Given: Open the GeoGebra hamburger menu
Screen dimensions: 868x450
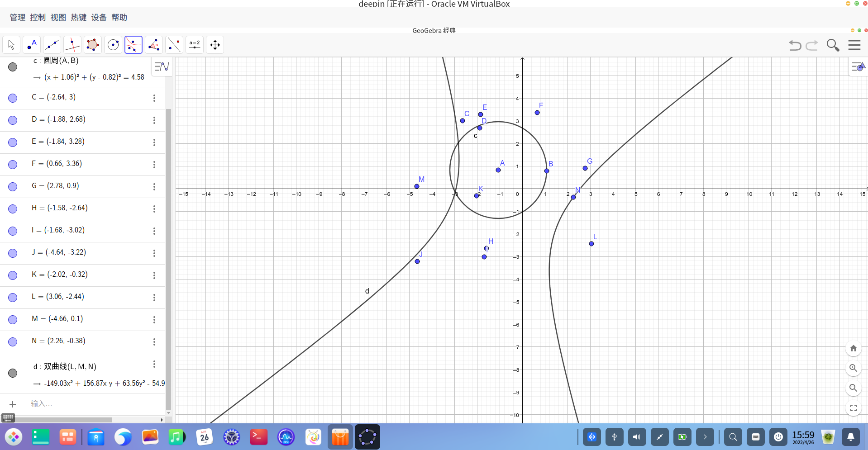Looking at the screenshot, I should (x=854, y=45).
